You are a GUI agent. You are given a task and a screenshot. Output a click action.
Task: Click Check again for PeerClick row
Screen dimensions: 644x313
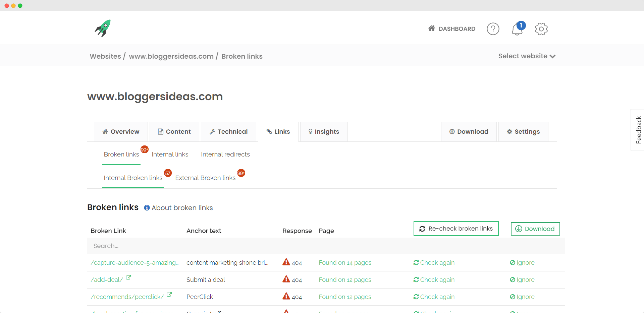pos(434,297)
